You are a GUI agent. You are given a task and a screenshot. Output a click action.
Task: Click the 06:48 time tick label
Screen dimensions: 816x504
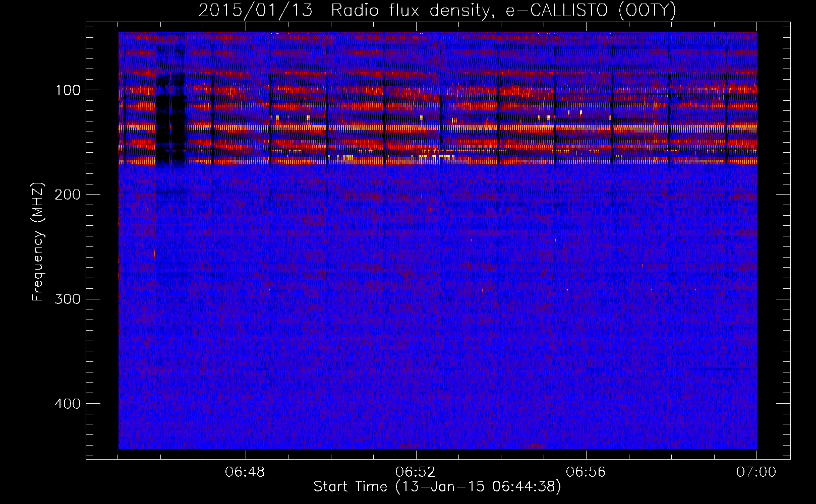point(245,472)
